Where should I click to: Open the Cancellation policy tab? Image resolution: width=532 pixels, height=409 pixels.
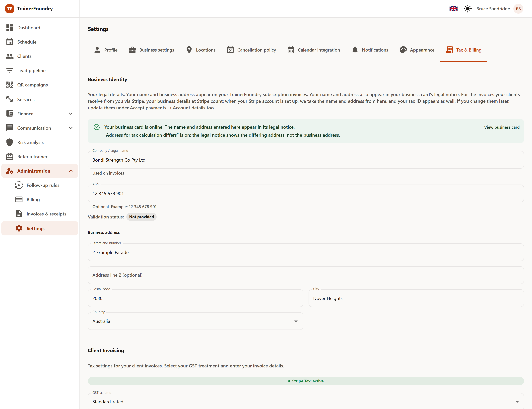[x=251, y=50]
